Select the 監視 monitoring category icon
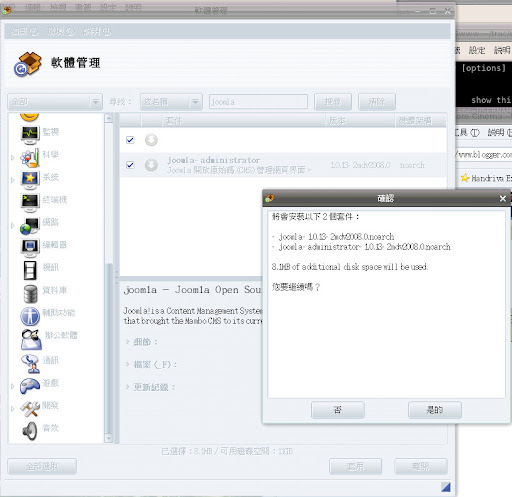The image size is (512, 497). tap(30, 135)
